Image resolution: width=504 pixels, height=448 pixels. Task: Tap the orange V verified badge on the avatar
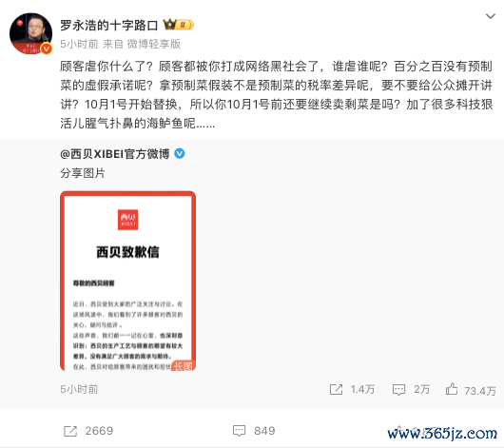(x=47, y=49)
